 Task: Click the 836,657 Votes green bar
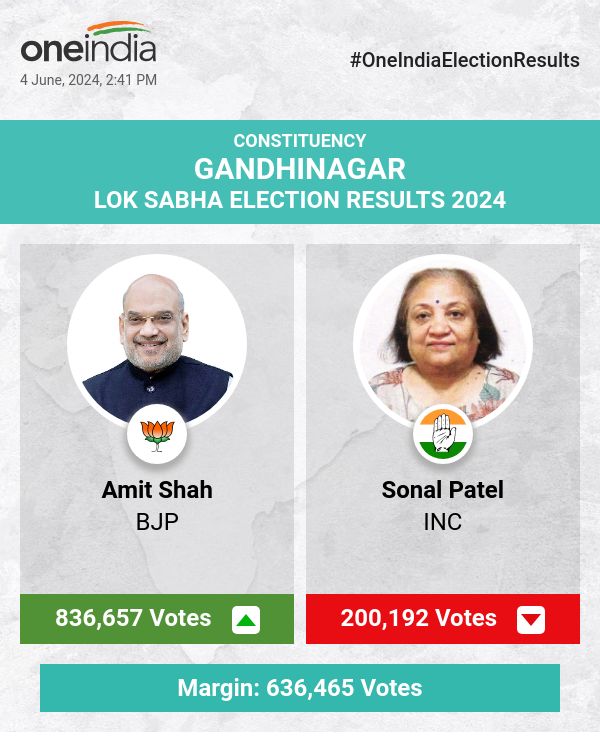[134, 618]
